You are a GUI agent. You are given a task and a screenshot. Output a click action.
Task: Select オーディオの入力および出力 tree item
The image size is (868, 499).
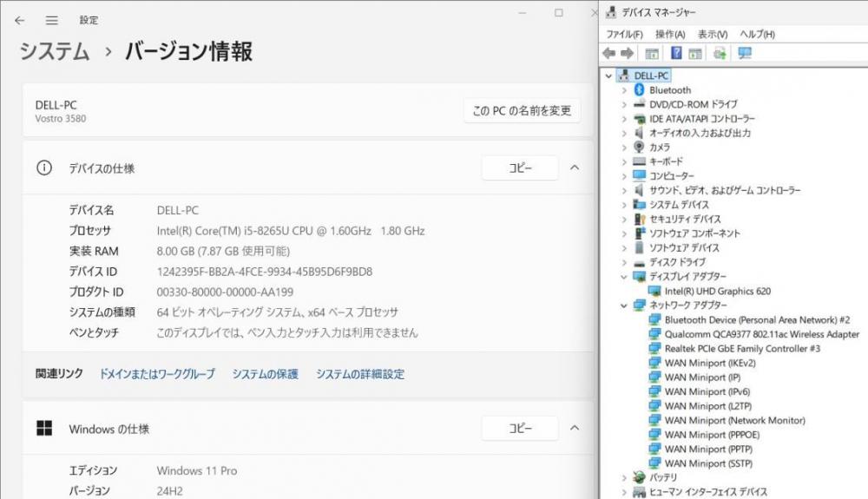tap(700, 133)
